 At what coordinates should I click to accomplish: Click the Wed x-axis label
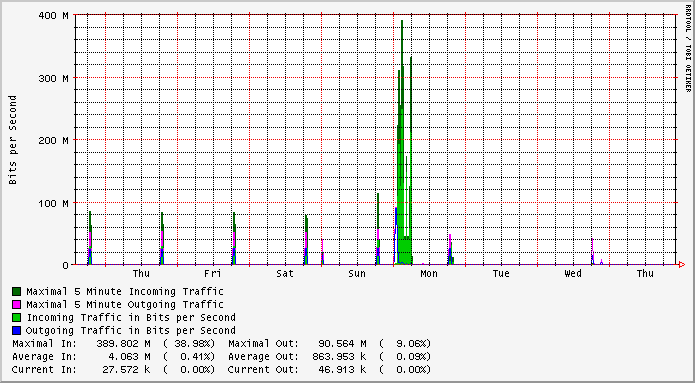[573, 274]
